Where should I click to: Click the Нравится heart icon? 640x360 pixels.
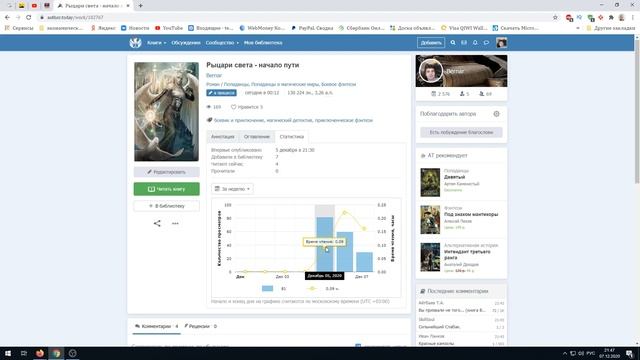[233, 107]
